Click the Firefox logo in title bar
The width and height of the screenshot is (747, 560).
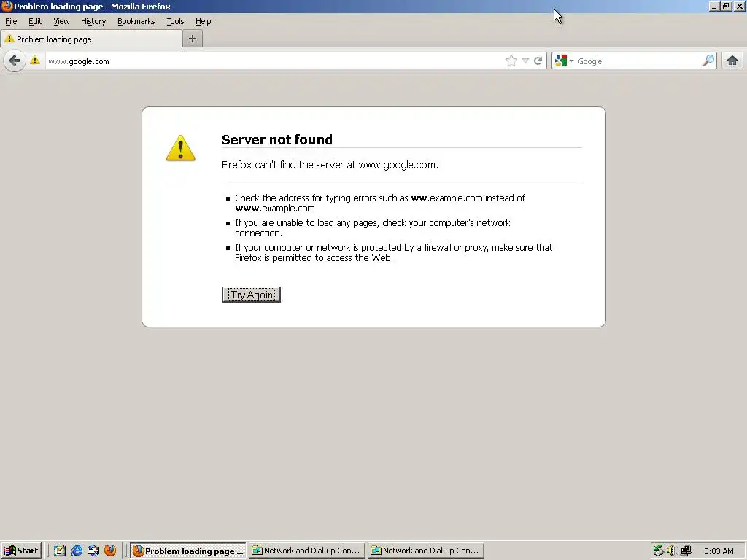tap(7, 6)
